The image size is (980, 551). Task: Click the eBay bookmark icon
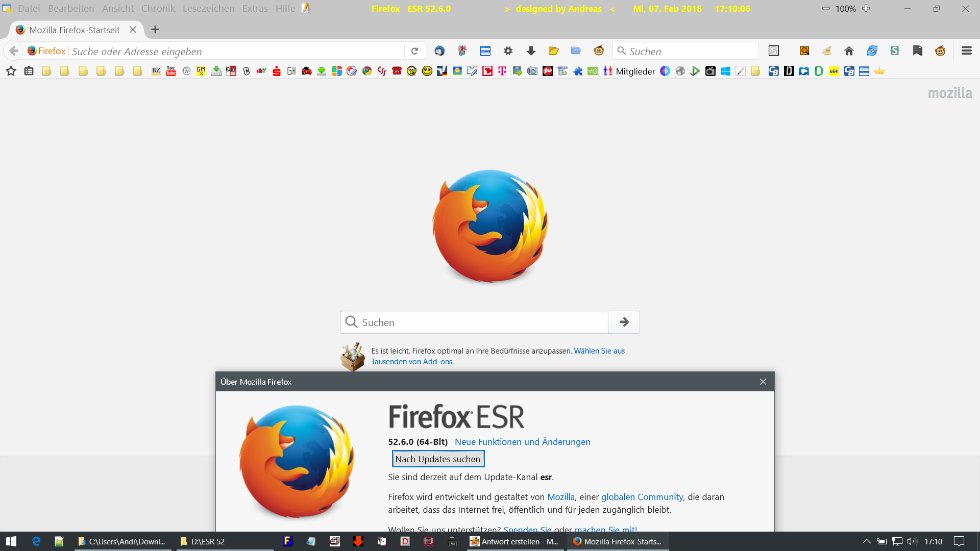tap(261, 71)
